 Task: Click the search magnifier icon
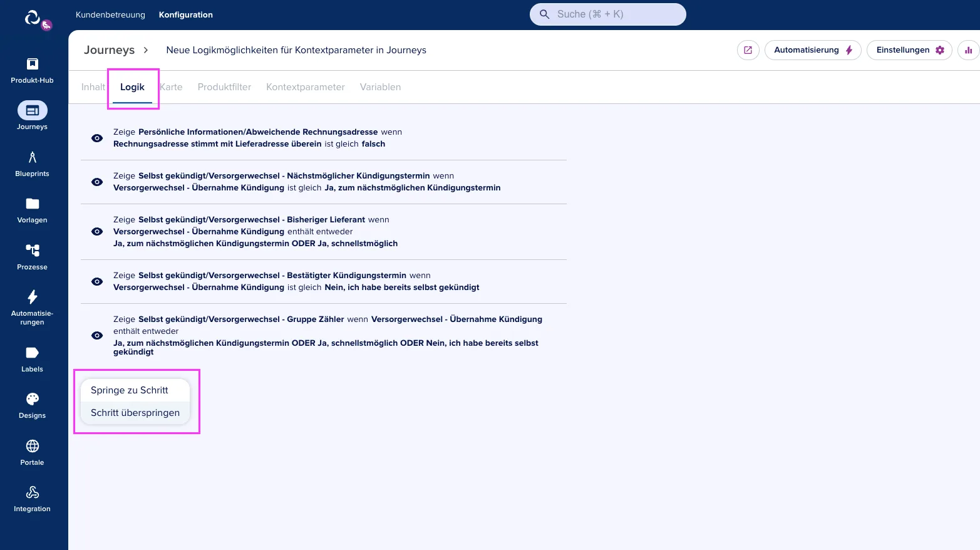[544, 14]
